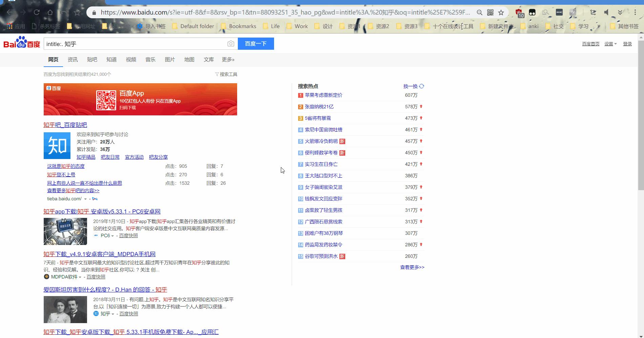This screenshot has width=644, height=338.
Task: Go to browser home icon
Action: tap(50, 13)
